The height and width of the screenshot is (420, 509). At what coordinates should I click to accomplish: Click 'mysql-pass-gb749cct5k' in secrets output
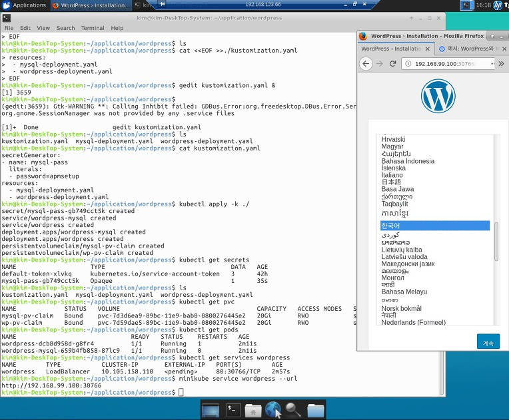point(40,280)
